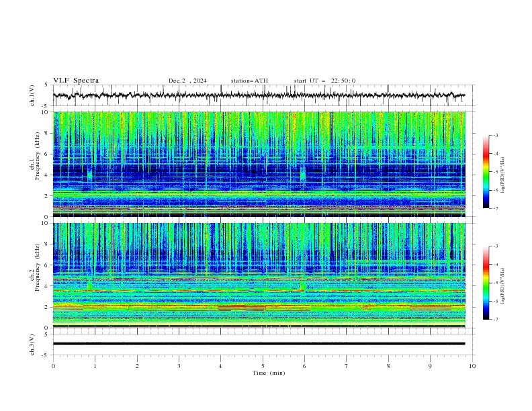Click the "ch.2 Frequency (kHz)" axis label
This screenshot has height=411, width=532.
tap(35, 267)
